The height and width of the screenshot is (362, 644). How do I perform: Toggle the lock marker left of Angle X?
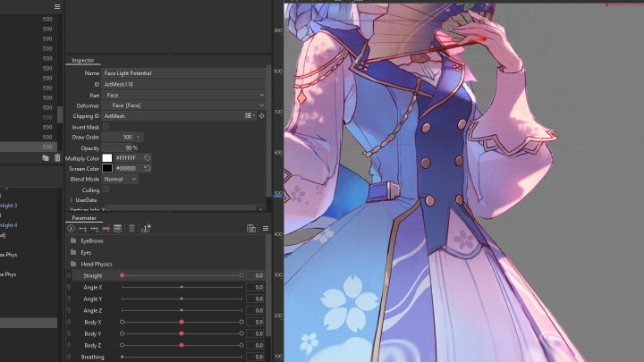(69, 287)
